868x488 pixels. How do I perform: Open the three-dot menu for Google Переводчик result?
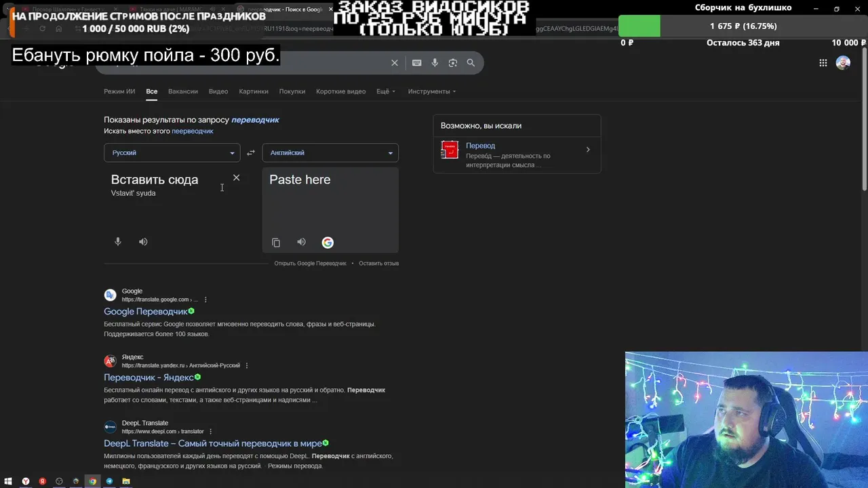205,300
